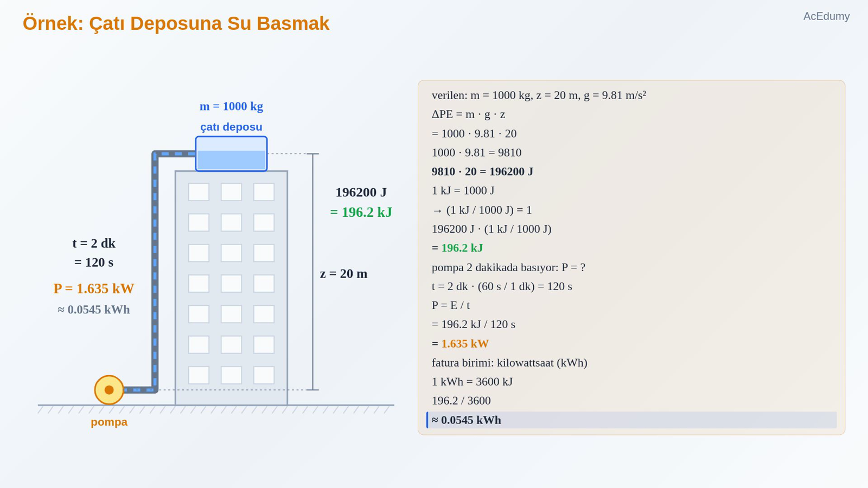Viewport: 868px width, 488px height.
Task: Click the '196200 J · (1 kJ / 1000 J)' line
Action: [492, 229]
